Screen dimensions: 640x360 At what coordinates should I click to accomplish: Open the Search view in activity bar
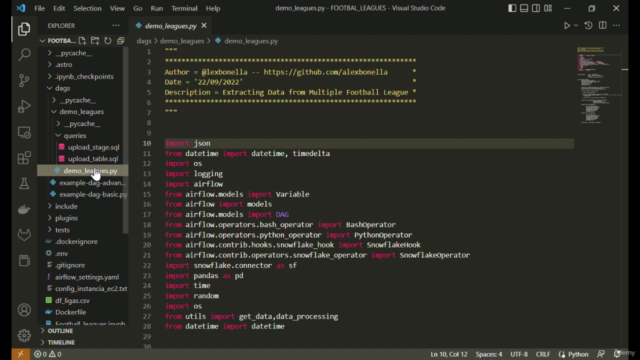[x=24, y=54]
